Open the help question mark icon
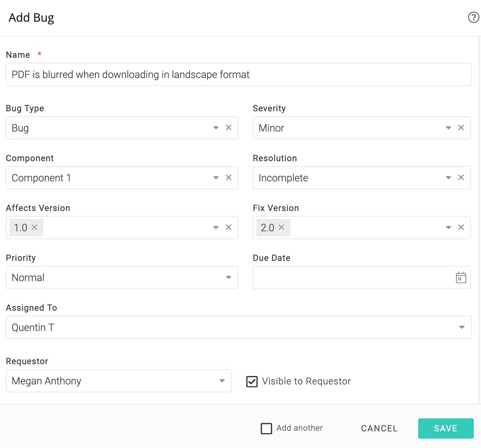This screenshot has width=481, height=448. [473, 17]
